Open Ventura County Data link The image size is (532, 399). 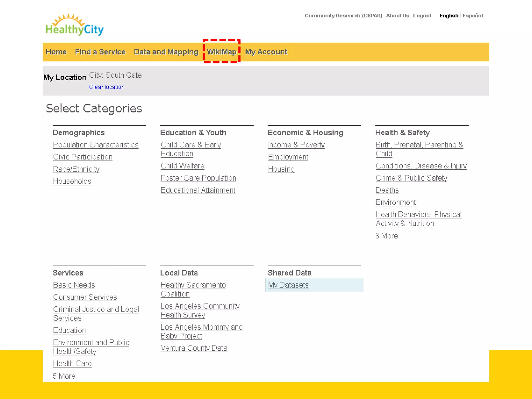[194, 348]
